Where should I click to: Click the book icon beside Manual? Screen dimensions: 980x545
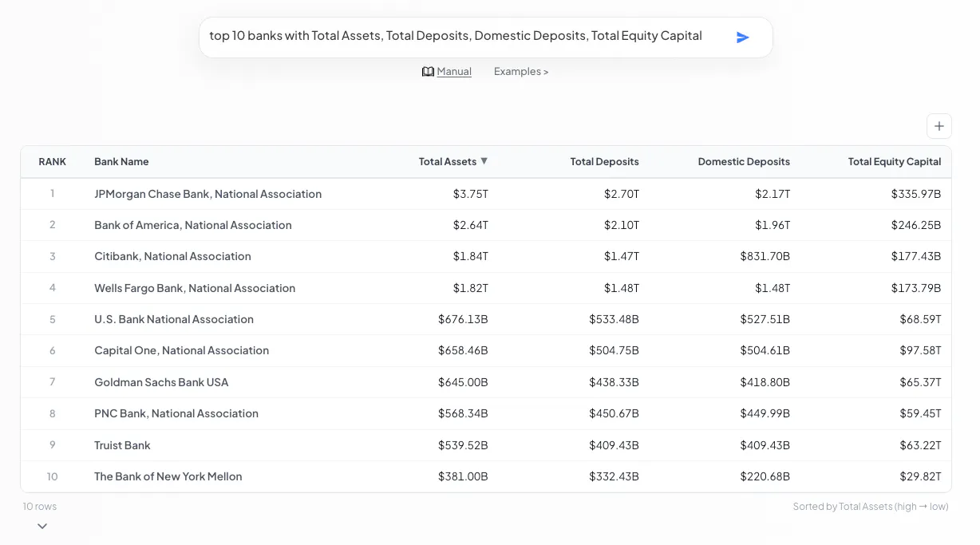click(x=428, y=72)
